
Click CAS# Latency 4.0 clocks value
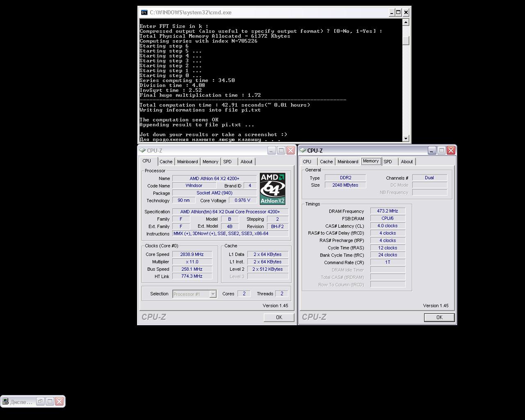coord(388,226)
